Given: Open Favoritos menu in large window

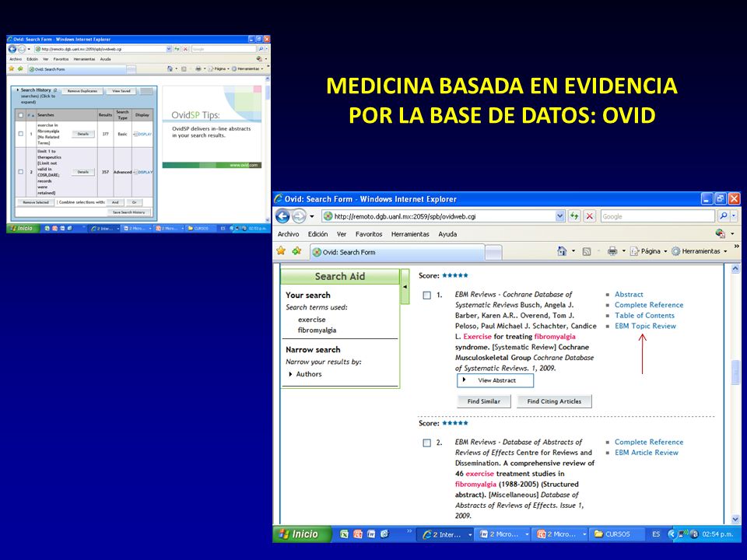Looking at the screenshot, I should click(x=369, y=234).
